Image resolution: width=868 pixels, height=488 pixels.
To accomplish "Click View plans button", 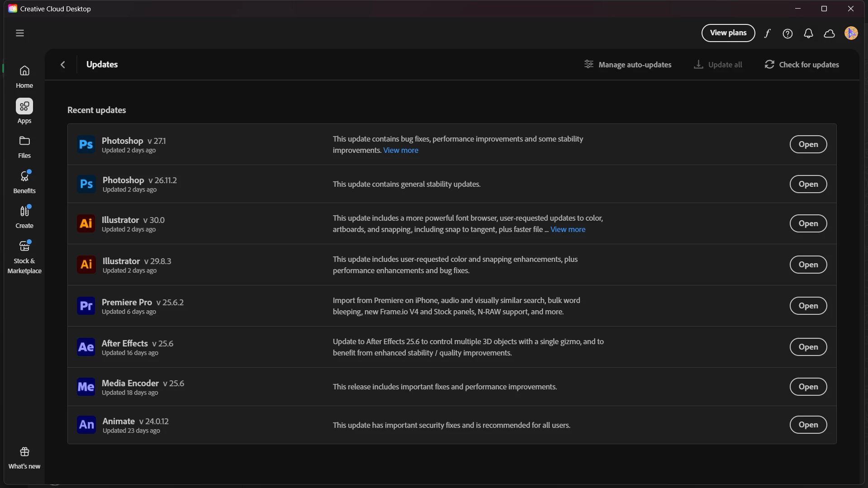I will point(728,33).
